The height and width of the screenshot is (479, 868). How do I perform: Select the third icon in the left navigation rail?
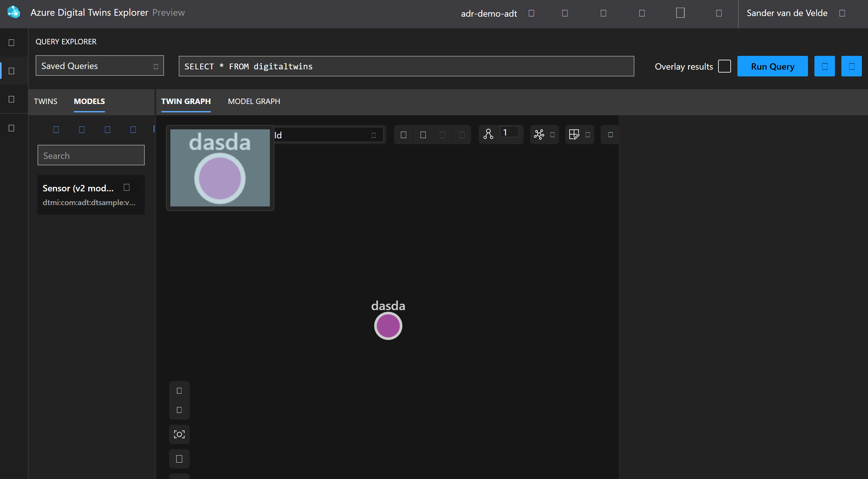pyautogui.click(x=12, y=100)
